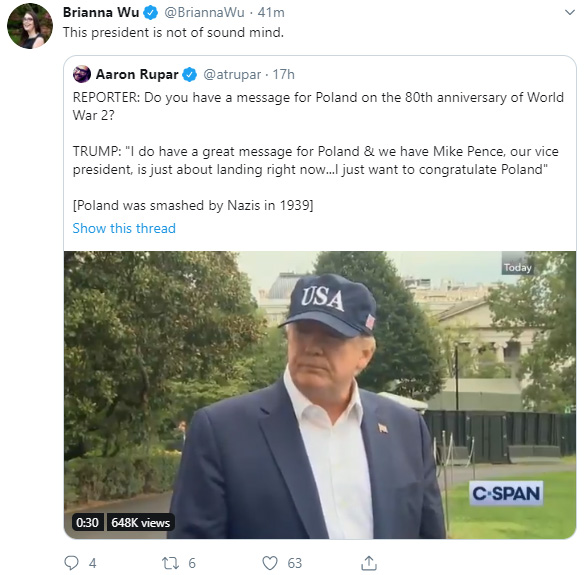586x575 pixels.
Task: Open the quoted tweet text about Poland
Action: click(318, 151)
